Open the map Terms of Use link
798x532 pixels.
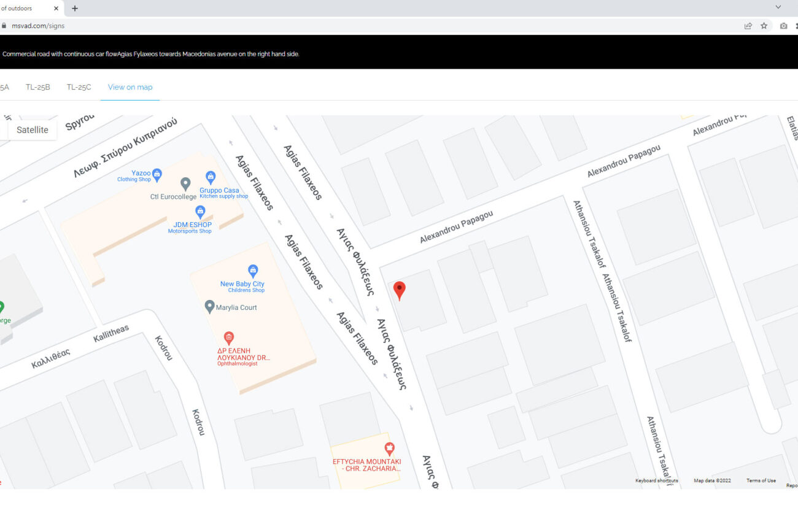761,480
